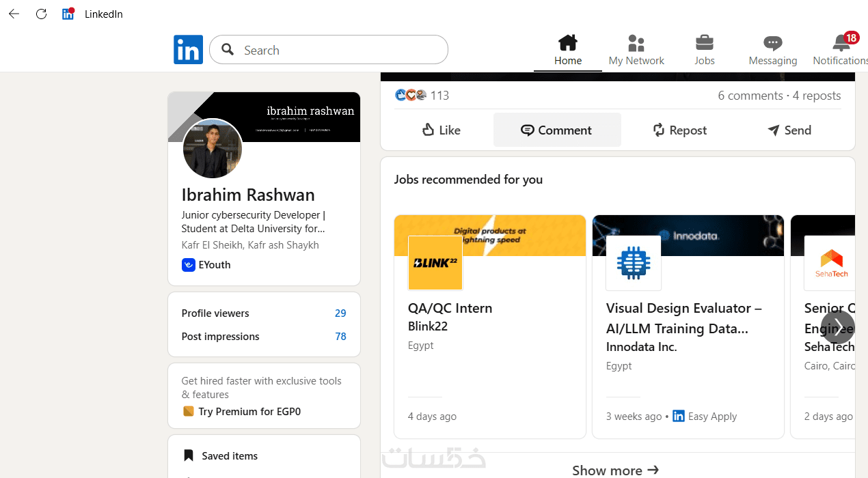Send the post to someone

tap(789, 130)
